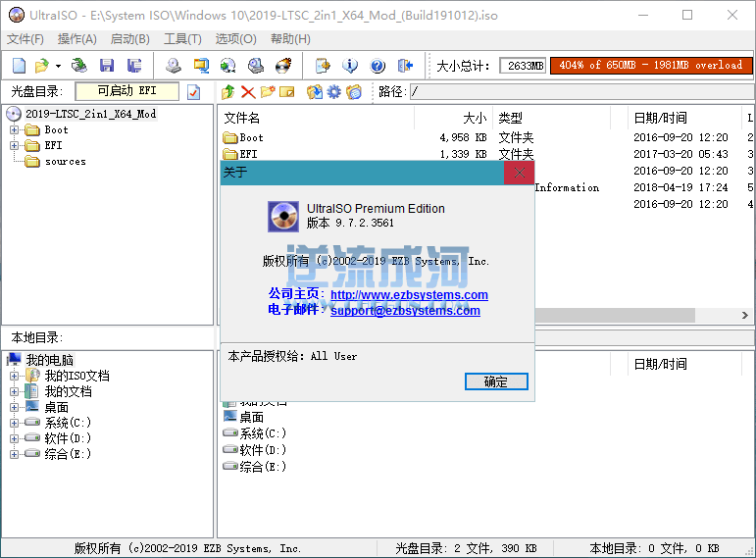Screen dimensions: 756x558
Task: Expand 我的文档 in local tree
Action: tap(15, 391)
